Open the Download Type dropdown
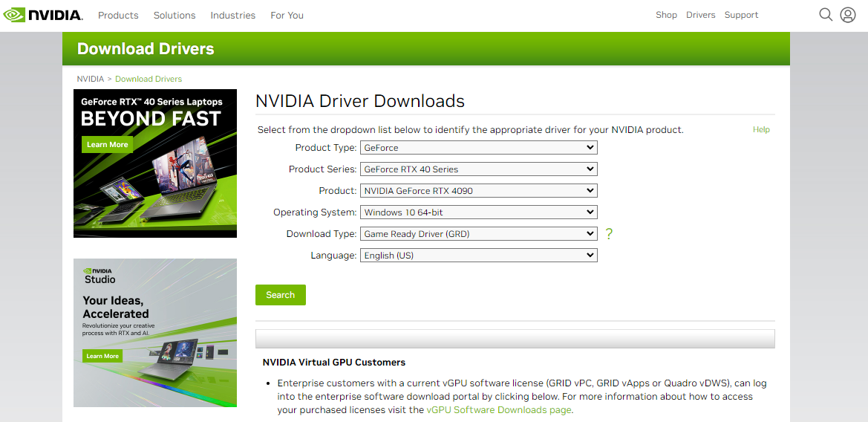The height and width of the screenshot is (422, 868). [478, 234]
